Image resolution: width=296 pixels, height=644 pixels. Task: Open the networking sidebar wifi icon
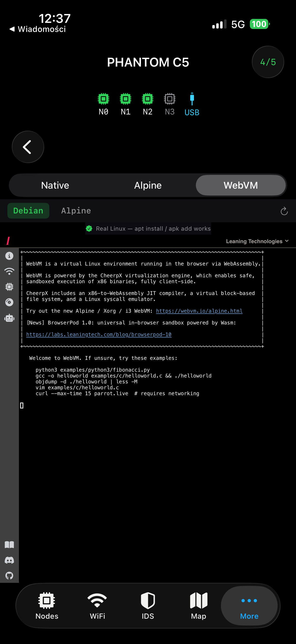coord(9,271)
